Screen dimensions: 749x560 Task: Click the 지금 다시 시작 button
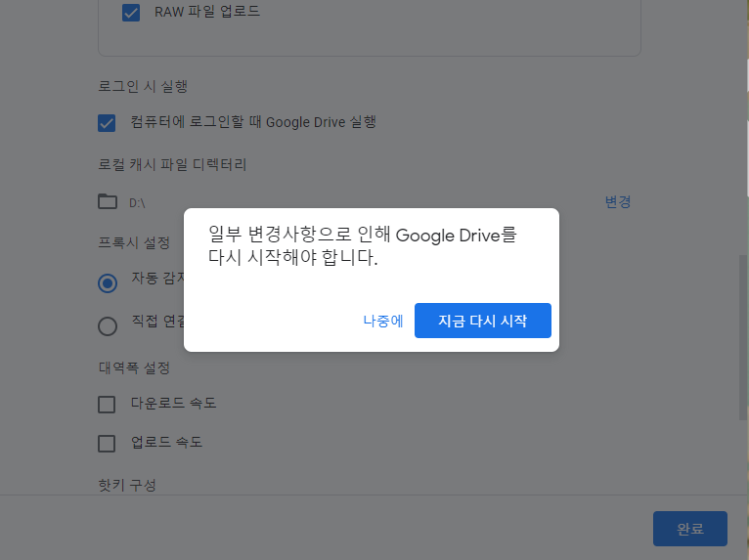click(x=482, y=321)
